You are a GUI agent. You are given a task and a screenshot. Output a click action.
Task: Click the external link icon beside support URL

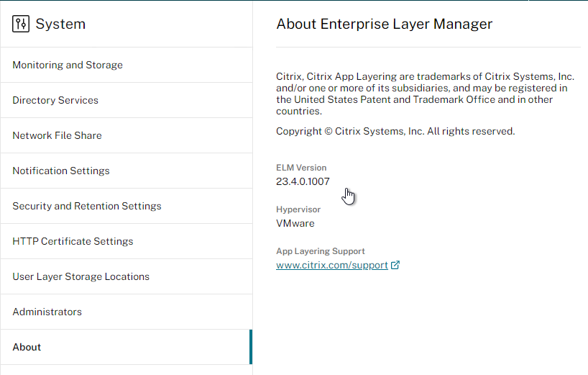pos(395,265)
